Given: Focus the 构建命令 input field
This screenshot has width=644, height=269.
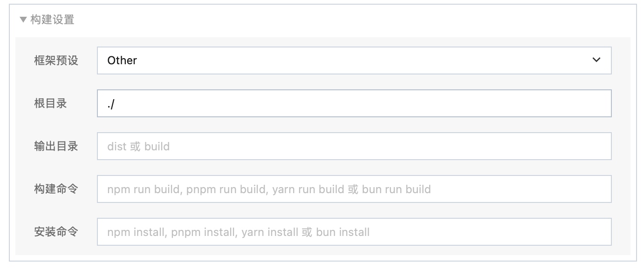Looking at the screenshot, I should 354,189.
